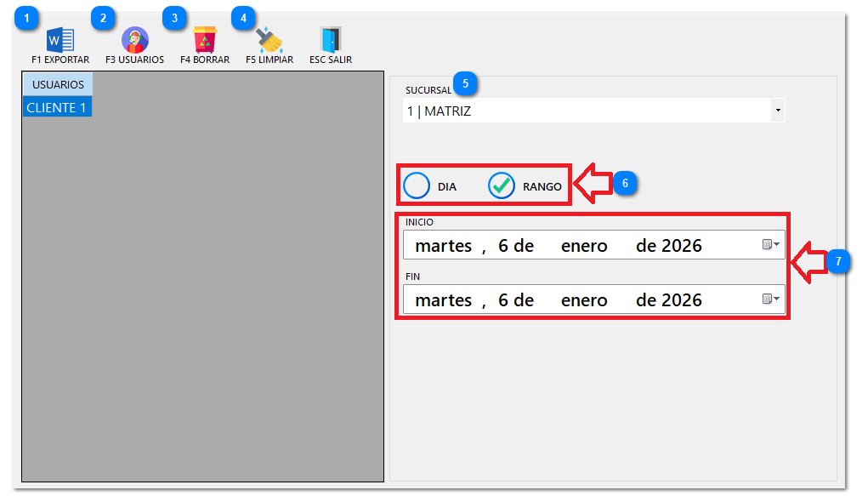Select the CLIENTE 1 tab
The width and height of the screenshot is (868, 496).
56,107
